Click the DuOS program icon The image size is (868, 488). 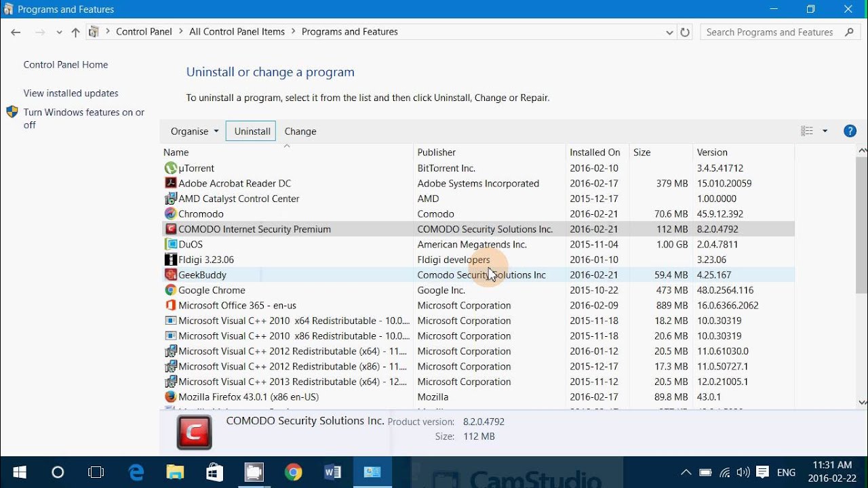tap(171, 244)
